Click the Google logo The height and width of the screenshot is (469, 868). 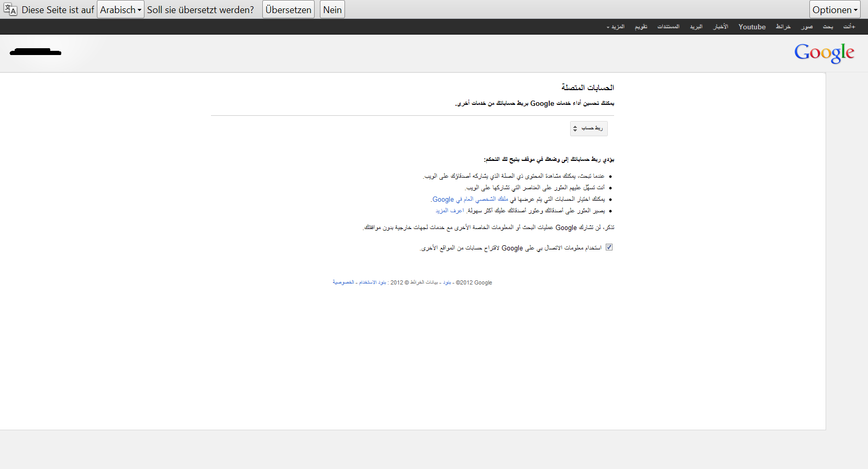tap(824, 53)
